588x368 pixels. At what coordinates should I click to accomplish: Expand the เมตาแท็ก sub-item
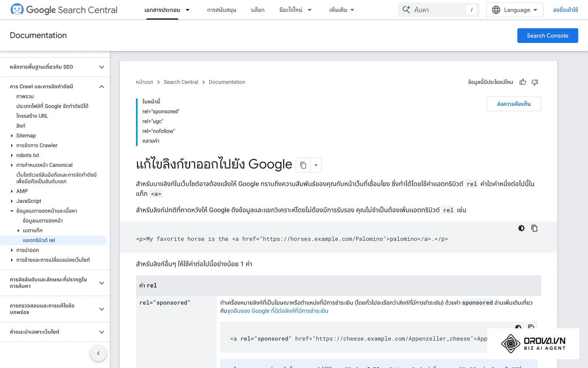[18, 231]
